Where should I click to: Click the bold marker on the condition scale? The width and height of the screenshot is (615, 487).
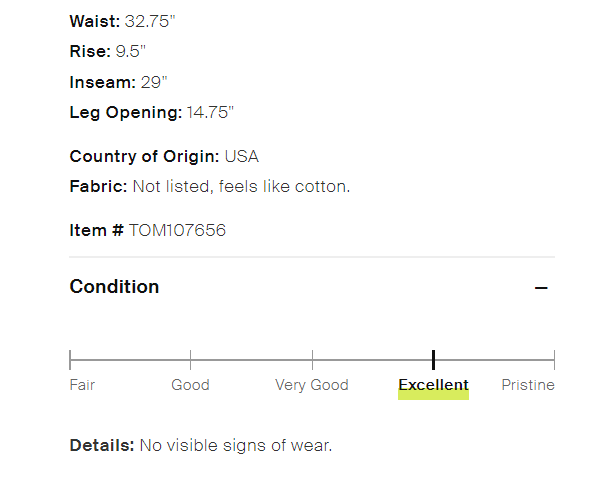pyautogui.click(x=433, y=359)
